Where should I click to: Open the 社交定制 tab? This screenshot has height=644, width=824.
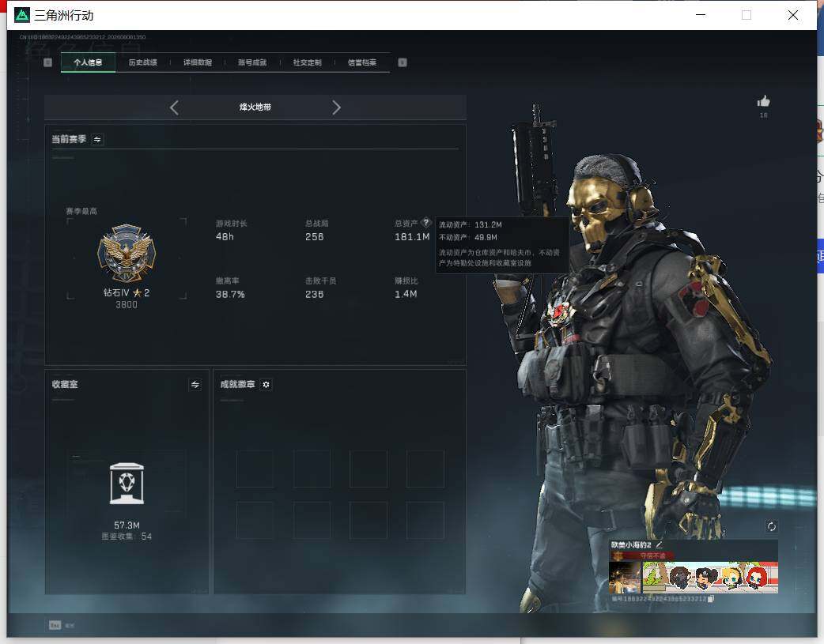[308, 62]
